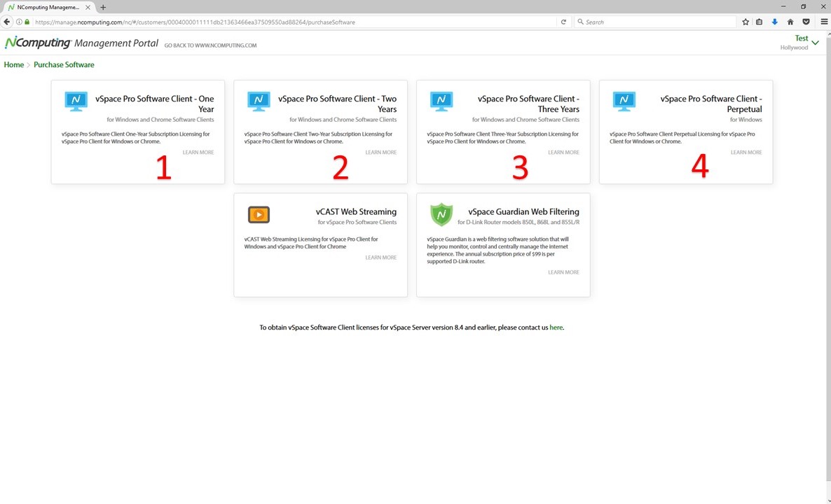Click 'for vSpace Pro Software Clients' subtitle
Screen dimensions: 831x504
click(357, 223)
